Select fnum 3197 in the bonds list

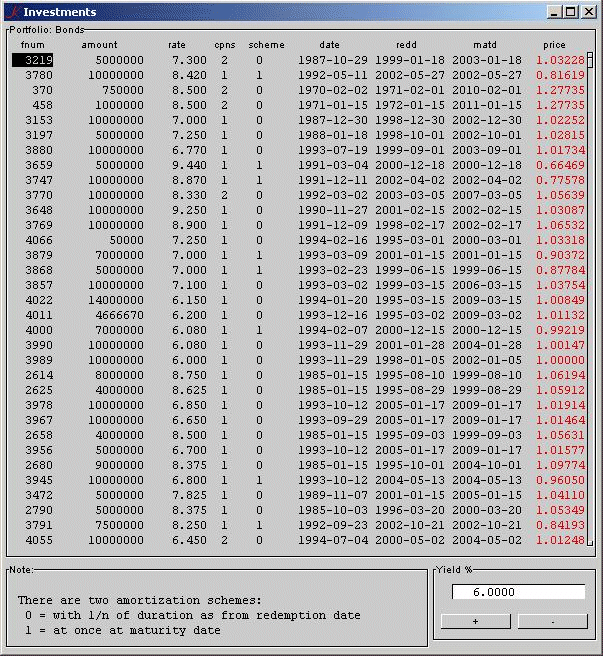[x=39, y=135]
